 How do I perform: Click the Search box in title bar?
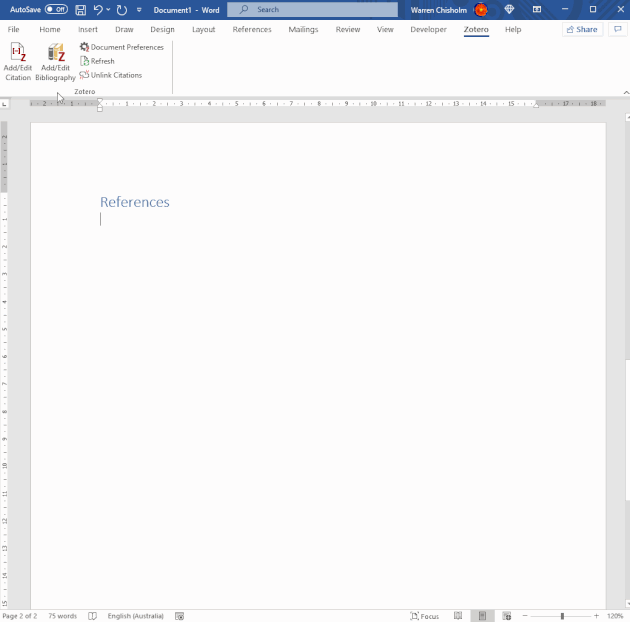[x=313, y=10]
